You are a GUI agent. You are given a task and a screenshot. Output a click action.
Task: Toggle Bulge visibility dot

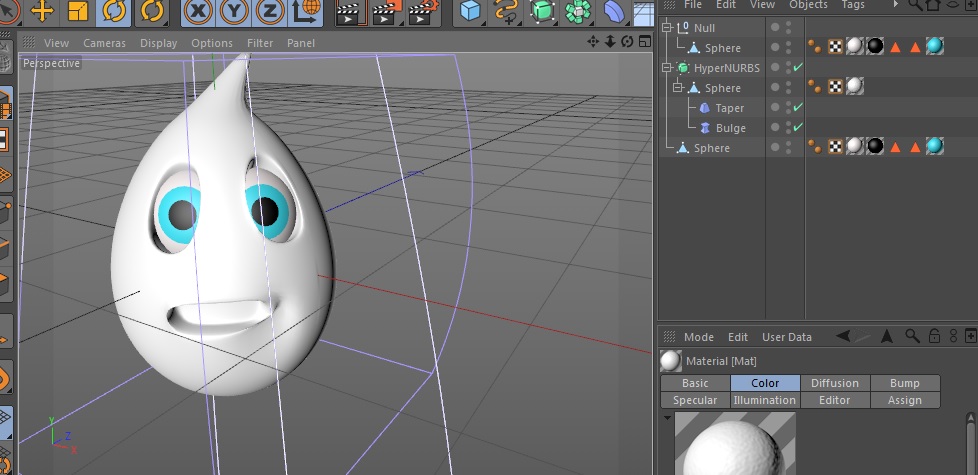coord(775,127)
